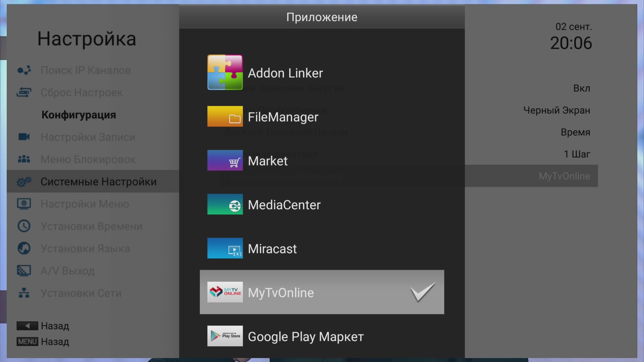
Task: Toggle the MyTvOnline checkmark
Action: 423,292
